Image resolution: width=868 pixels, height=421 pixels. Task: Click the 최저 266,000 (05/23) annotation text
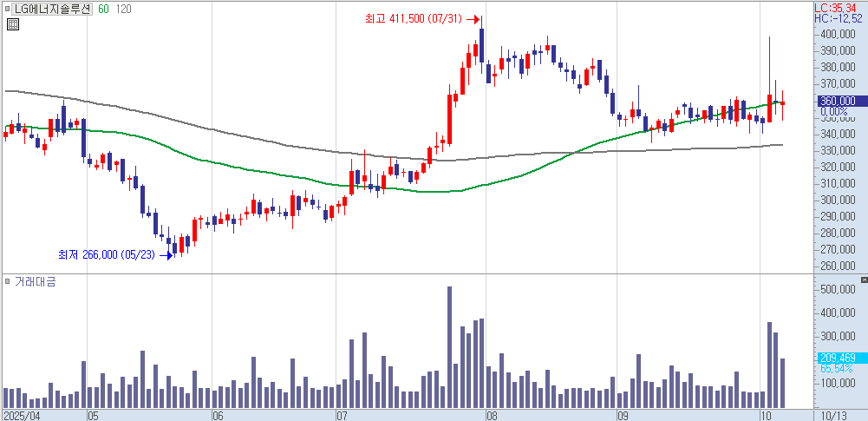pos(106,255)
